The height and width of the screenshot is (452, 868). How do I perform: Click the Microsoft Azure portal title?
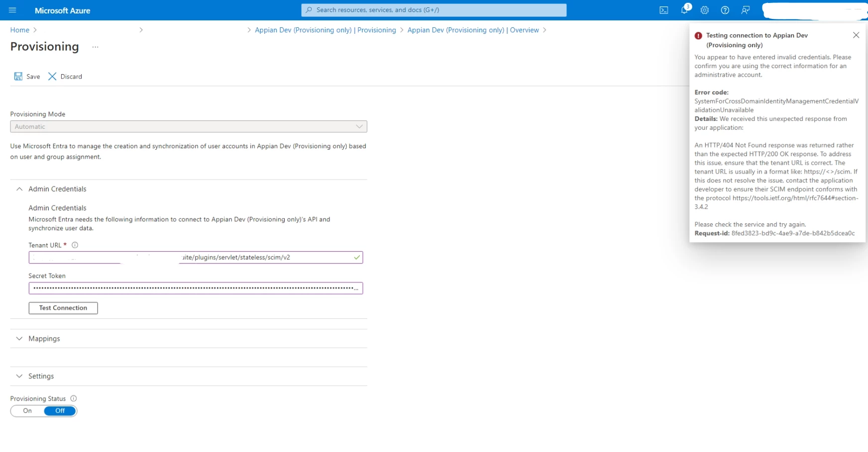(x=63, y=10)
